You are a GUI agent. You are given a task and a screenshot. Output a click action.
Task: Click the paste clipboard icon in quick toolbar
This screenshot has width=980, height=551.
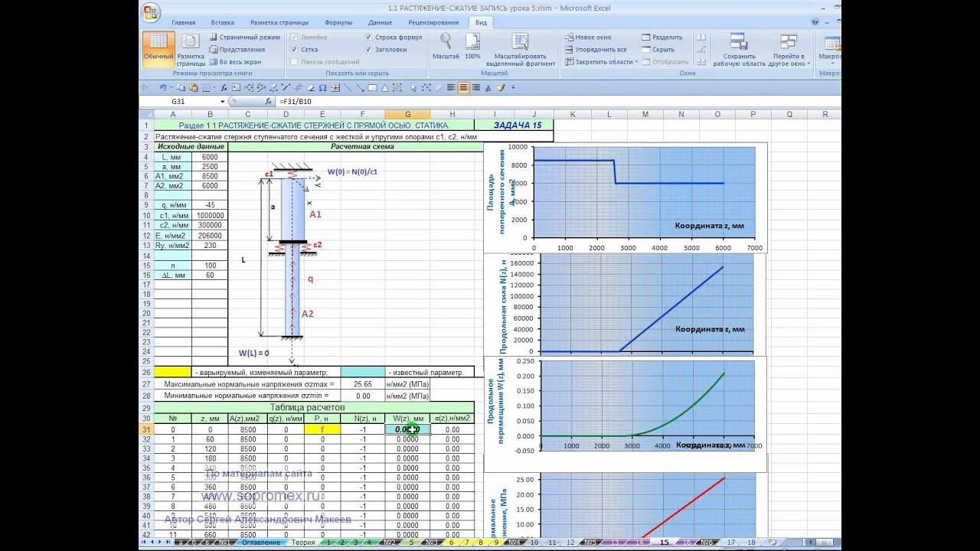click(x=194, y=88)
